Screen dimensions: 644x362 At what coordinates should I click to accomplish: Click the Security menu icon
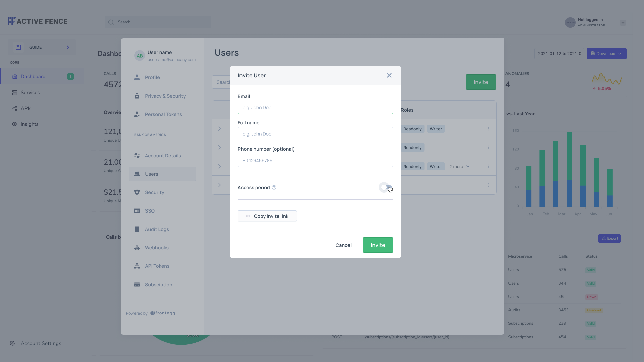[x=136, y=192]
